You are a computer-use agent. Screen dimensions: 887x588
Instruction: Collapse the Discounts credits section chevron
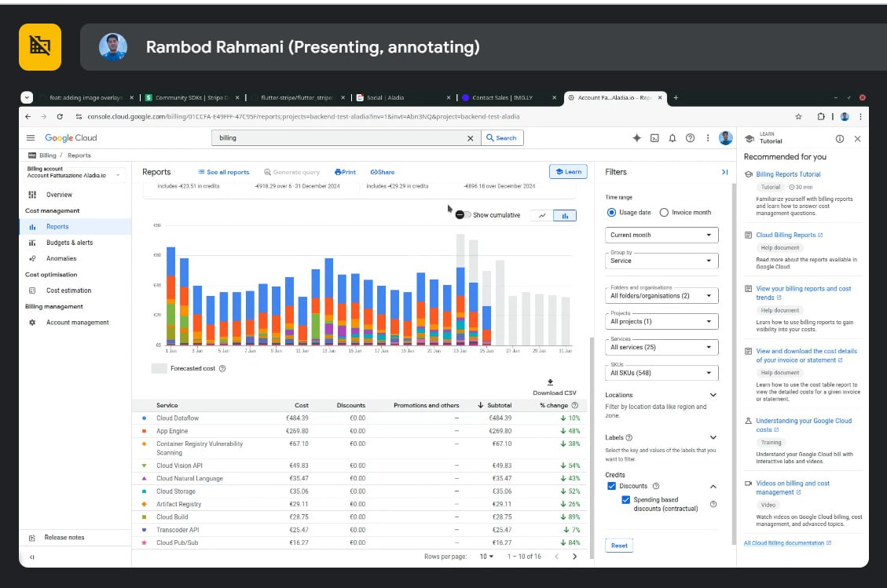pyautogui.click(x=713, y=486)
